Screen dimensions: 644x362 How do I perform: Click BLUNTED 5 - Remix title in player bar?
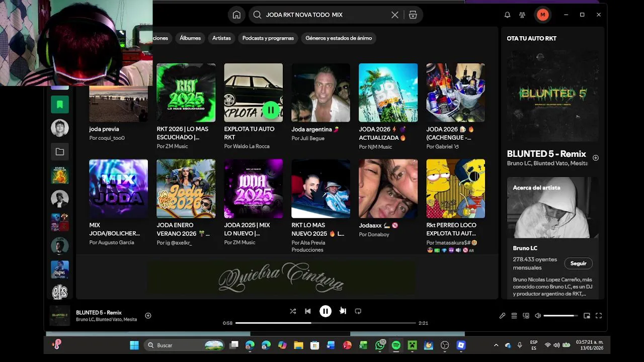pos(99,313)
